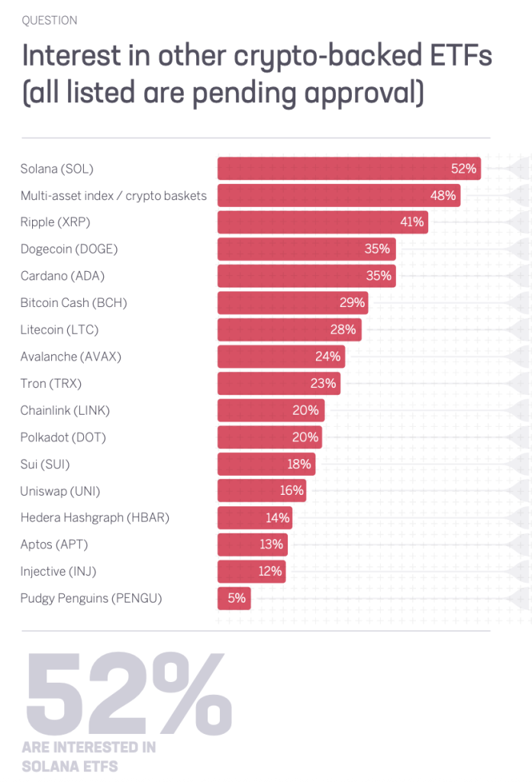
Task: Select the Chainlink (LINK) row label
Action: pyautogui.click(x=65, y=410)
